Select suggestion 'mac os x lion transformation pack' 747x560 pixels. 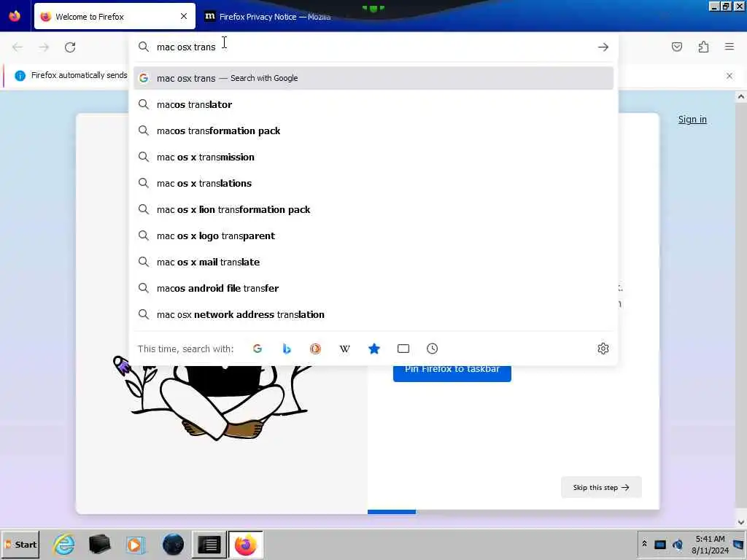[x=373, y=209]
